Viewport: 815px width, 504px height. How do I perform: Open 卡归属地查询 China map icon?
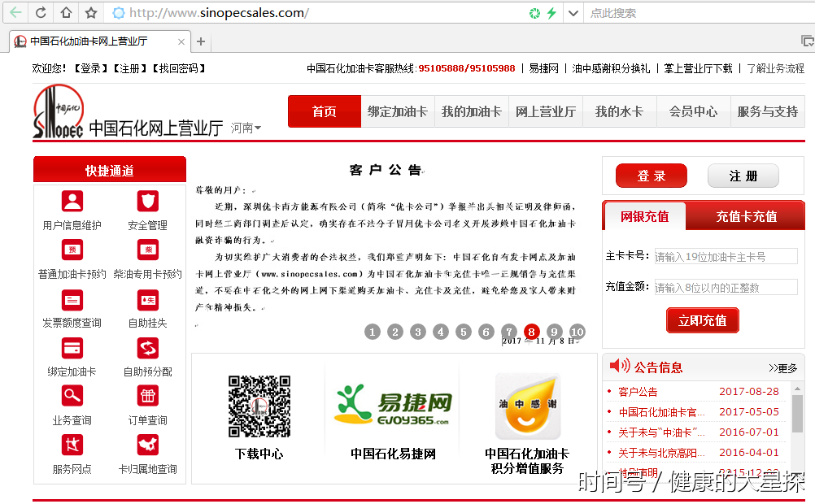click(147, 445)
